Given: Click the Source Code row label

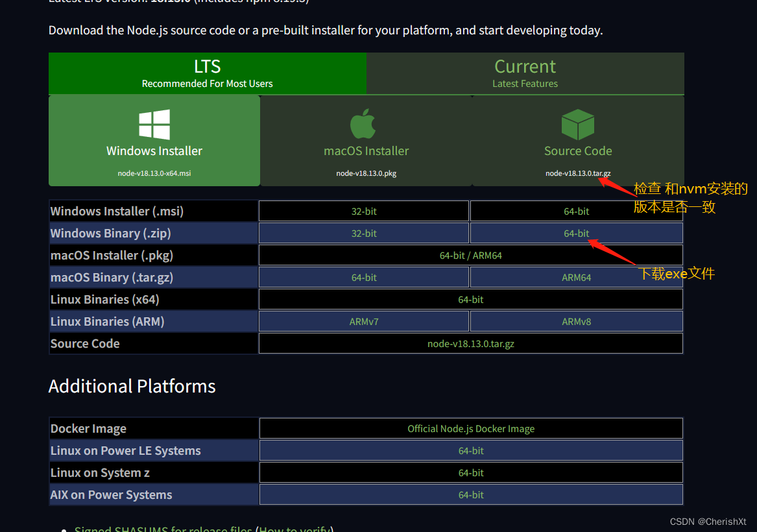Looking at the screenshot, I should click(85, 344).
